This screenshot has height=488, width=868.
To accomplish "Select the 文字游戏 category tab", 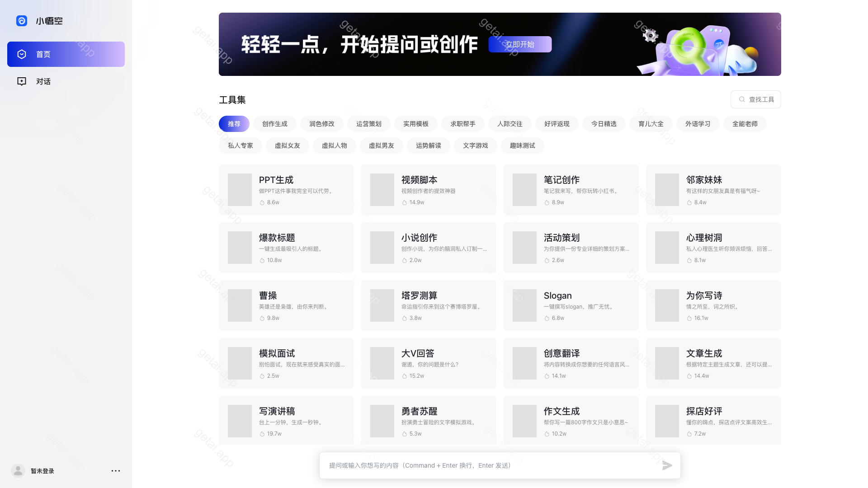I will (x=476, y=145).
